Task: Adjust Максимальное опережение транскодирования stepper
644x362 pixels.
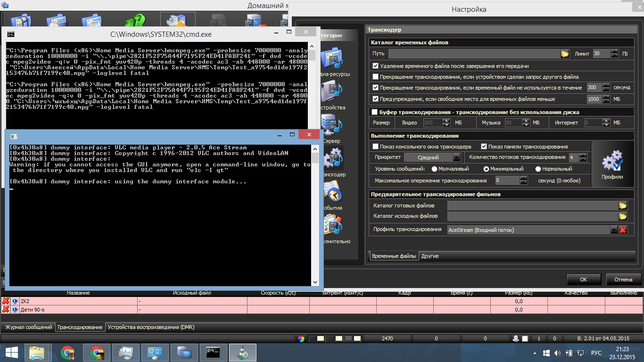Action: pos(524,181)
